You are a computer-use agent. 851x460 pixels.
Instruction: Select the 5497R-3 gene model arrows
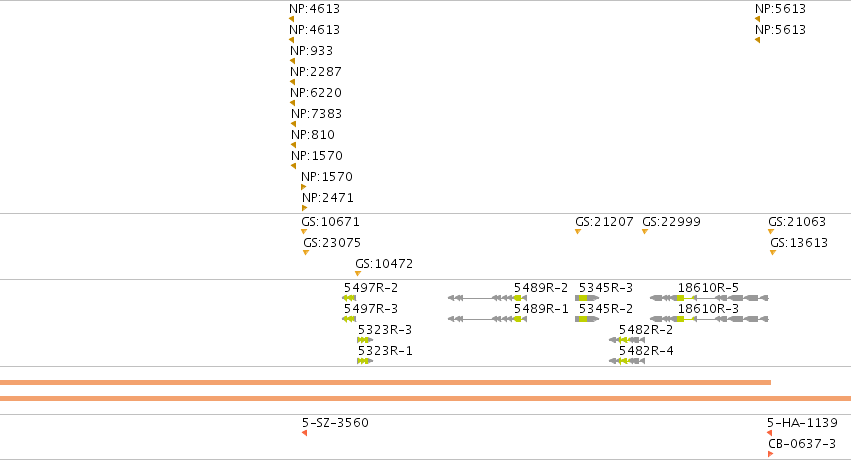(x=349, y=319)
